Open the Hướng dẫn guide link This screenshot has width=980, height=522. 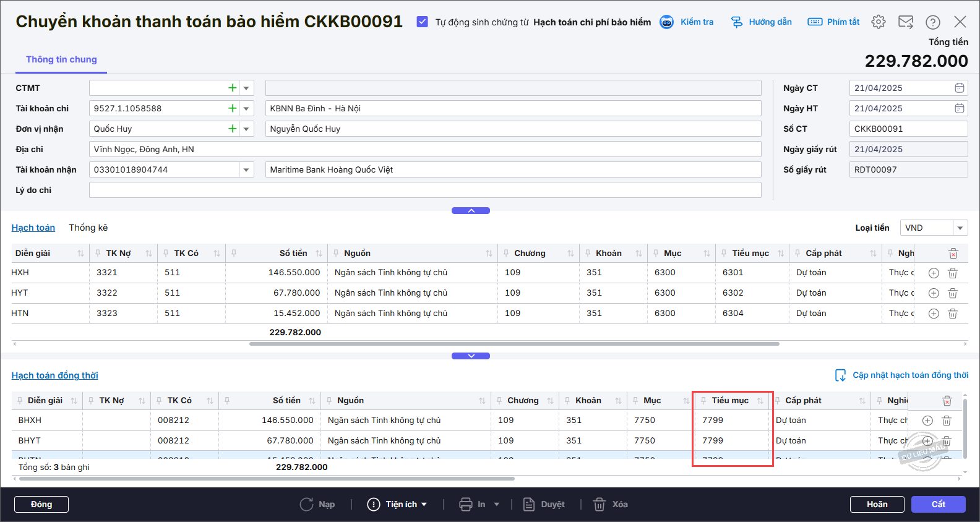pyautogui.click(x=762, y=22)
